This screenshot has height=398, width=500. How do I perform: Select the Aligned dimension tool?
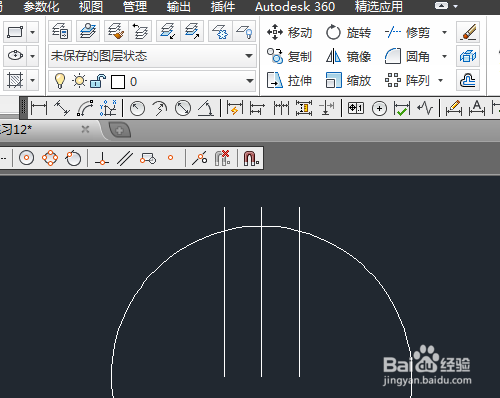tap(62, 109)
